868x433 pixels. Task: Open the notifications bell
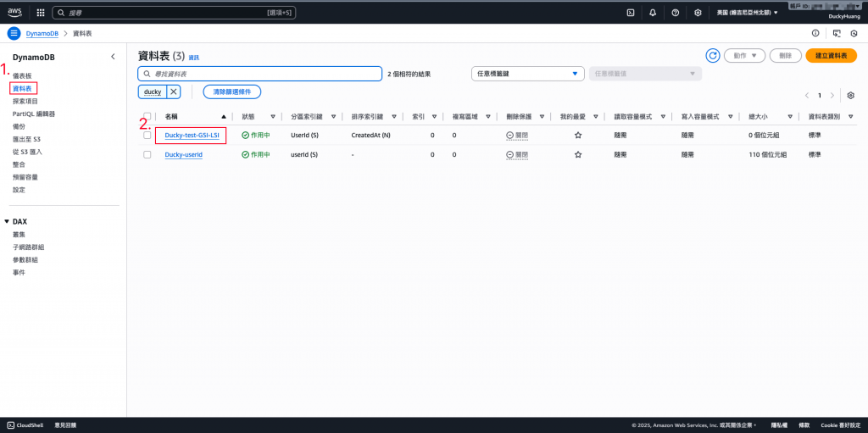(x=653, y=12)
